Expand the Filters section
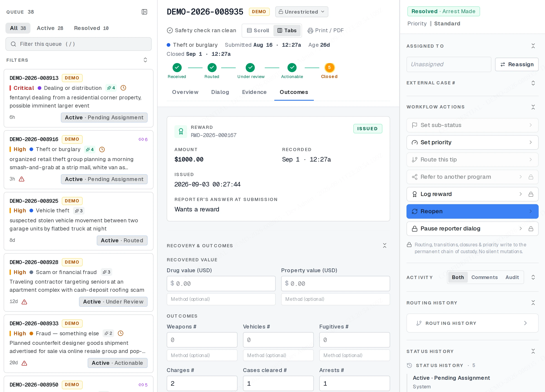 coord(145,60)
